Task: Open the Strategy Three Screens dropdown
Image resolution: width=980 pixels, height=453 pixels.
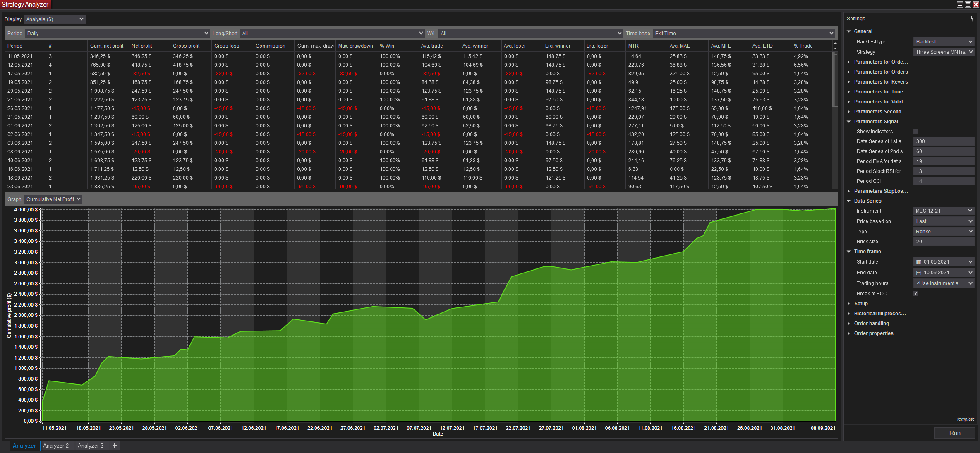Action: click(x=944, y=52)
